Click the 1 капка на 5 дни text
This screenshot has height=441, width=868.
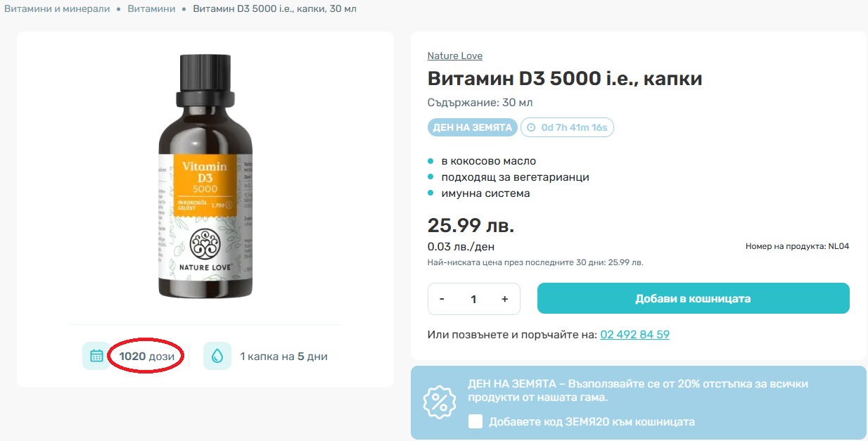[283, 356]
